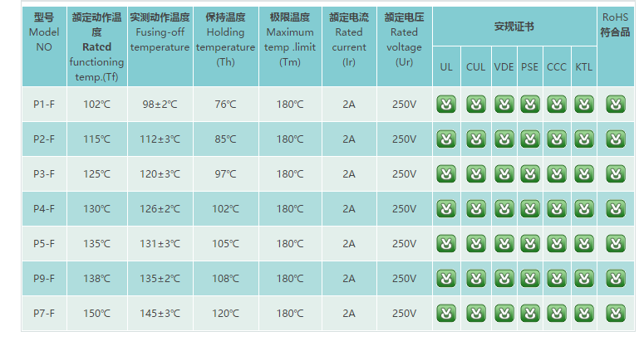Click the Rated voltage (Ur) header
This screenshot has width=644, height=351.
pos(405,39)
